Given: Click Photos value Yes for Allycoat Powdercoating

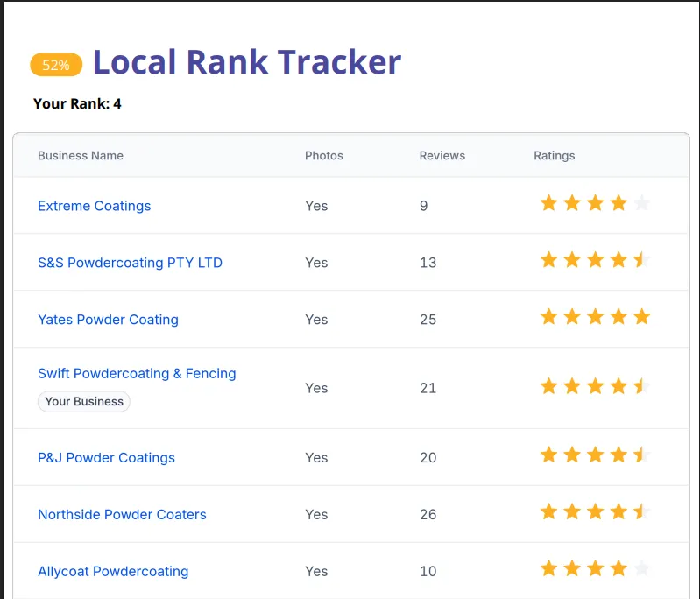Looking at the screenshot, I should coord(316,571).
